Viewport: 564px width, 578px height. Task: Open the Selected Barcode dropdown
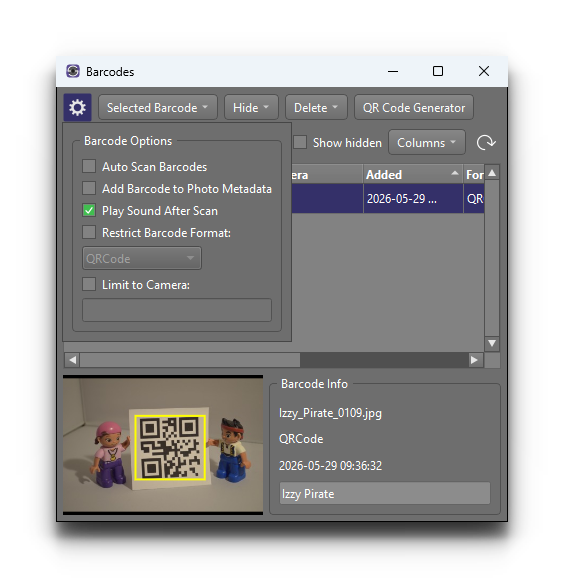coord(158,108)
